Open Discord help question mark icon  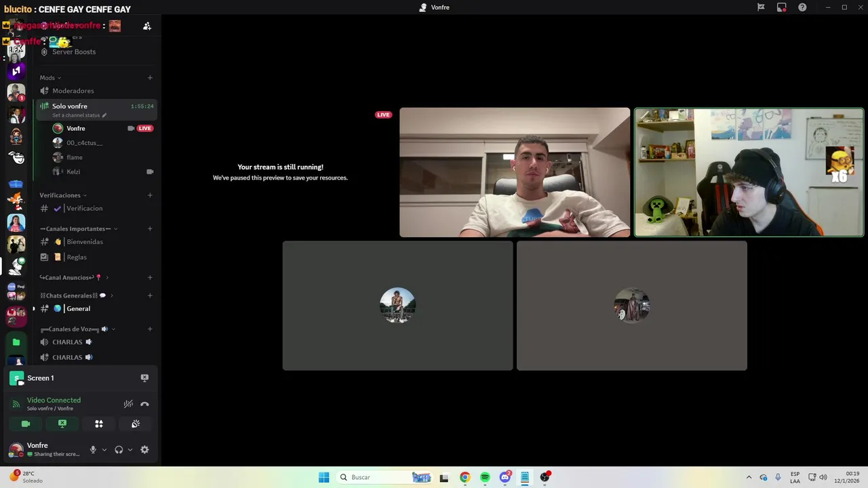point(802,7)
